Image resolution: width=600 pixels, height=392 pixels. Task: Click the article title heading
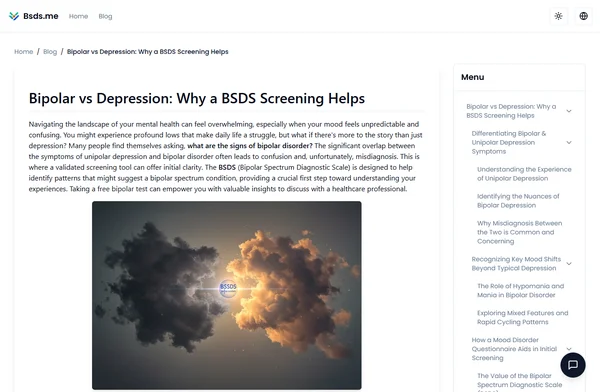point(197,98)
